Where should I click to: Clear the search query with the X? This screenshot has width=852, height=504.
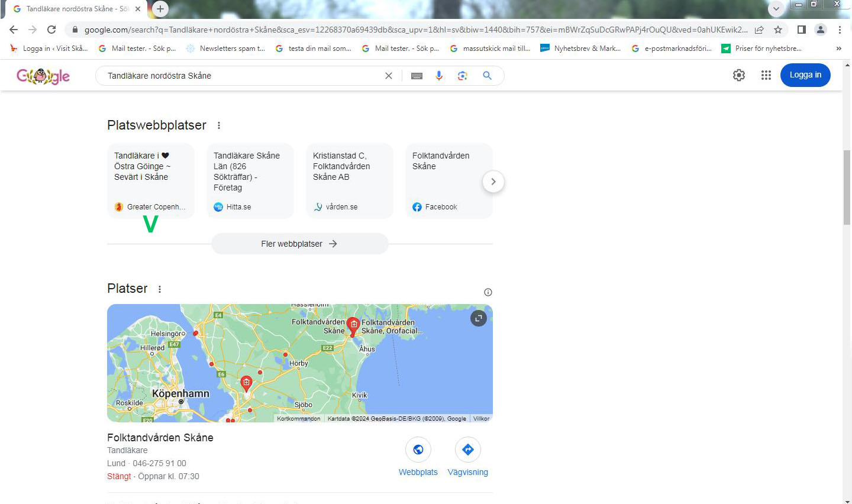(389, 76)
